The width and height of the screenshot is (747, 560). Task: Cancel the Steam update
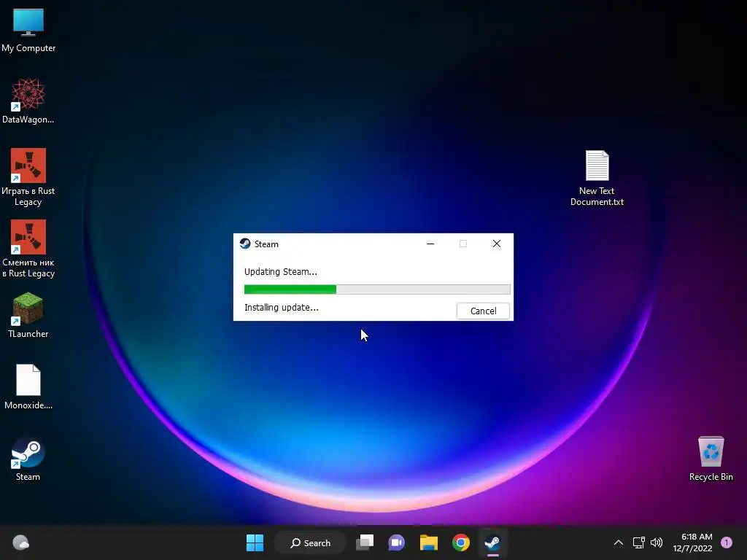click(483, 311)
